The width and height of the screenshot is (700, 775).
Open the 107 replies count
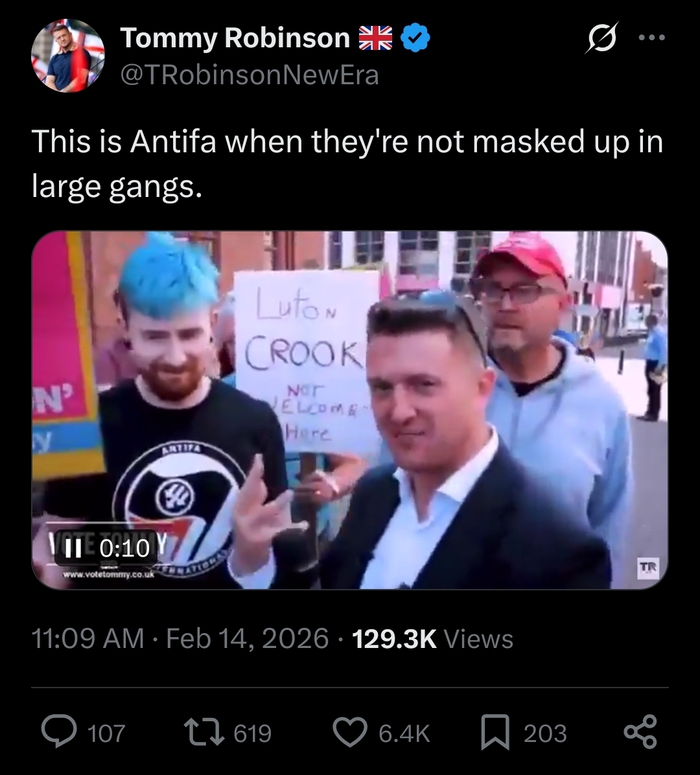pos(106,733)
